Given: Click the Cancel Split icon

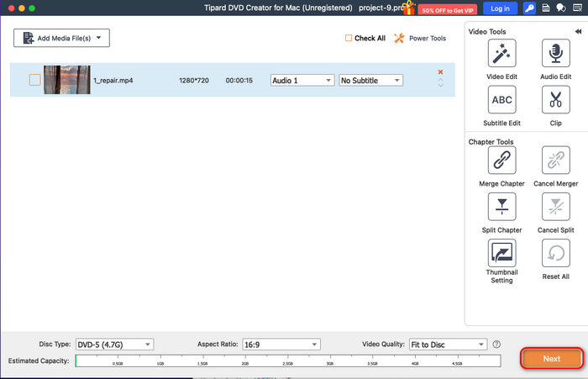Looking at the screenshot, I should 556,207.
